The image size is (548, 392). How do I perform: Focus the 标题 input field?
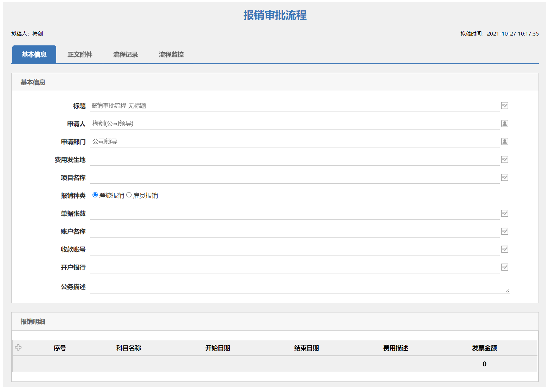pyautogui.click(x=295, y=106)
